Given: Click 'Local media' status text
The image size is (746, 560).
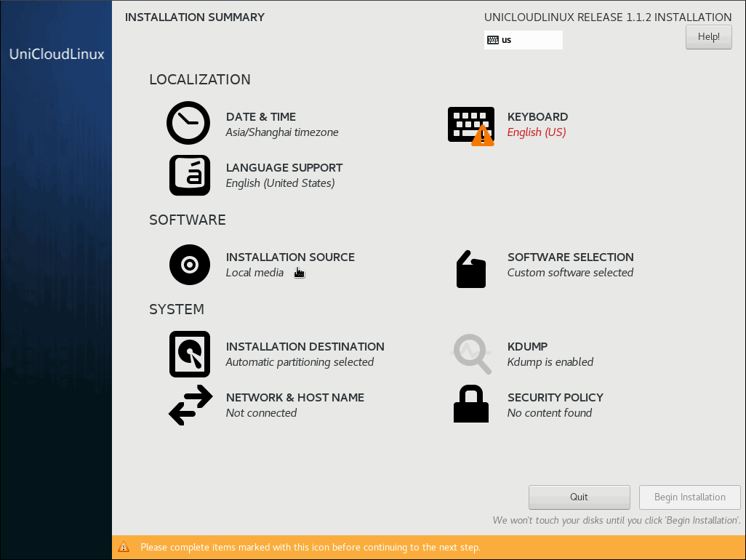Looking at the screenshot, I should [x=254, y=273].
